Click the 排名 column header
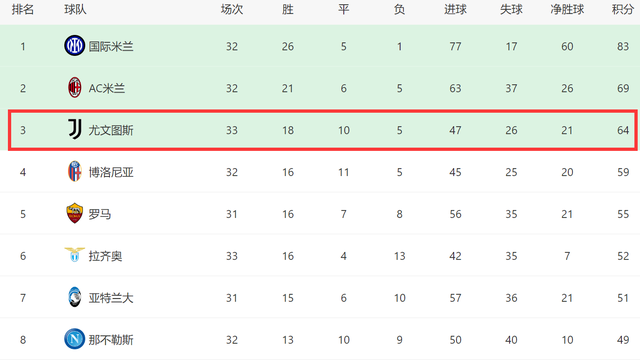Viewport: 640px width, 360px height. [x=22, y=9]
